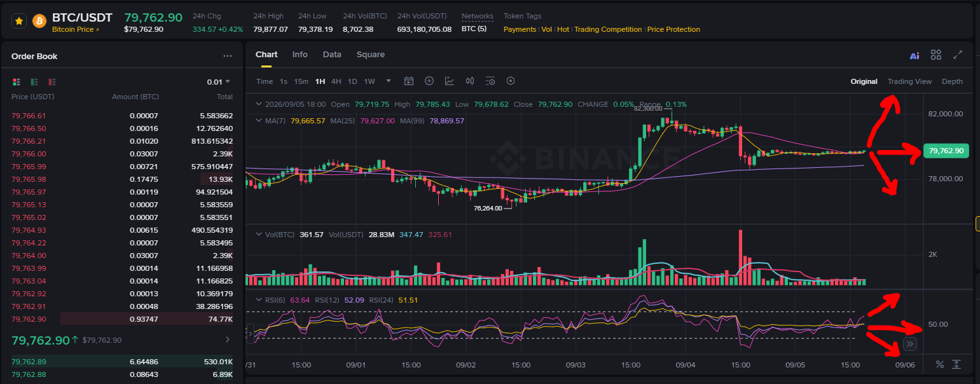Open the Info tab
Image resolution: width=980 pixels, height=384 pixels.
300,55
